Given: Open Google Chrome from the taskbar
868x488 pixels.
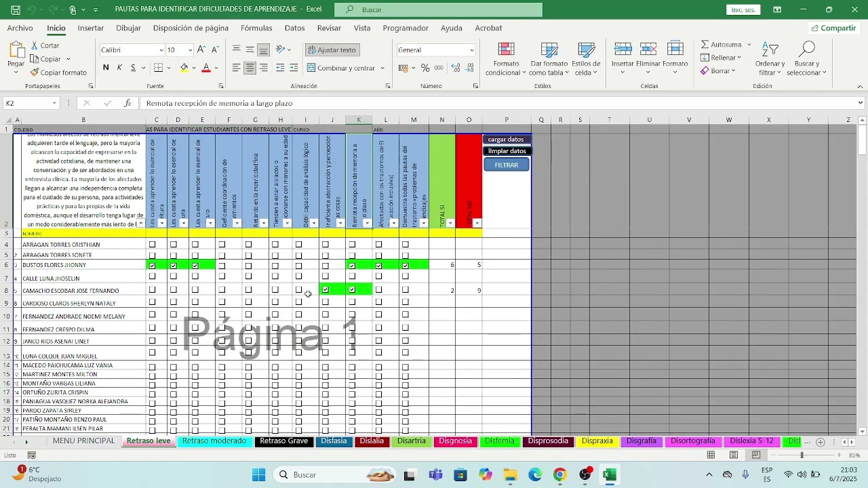Looking at the screenshot, I should point(559,475).
